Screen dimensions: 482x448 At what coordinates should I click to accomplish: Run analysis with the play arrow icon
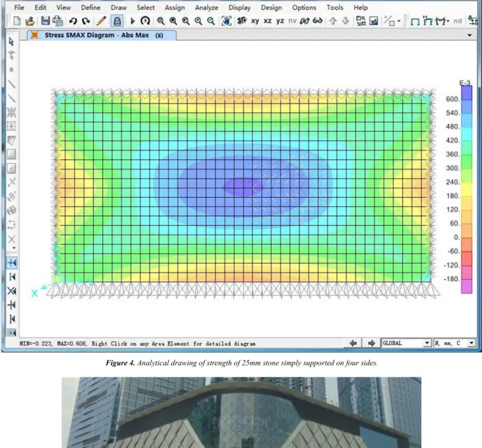(133, 21)
